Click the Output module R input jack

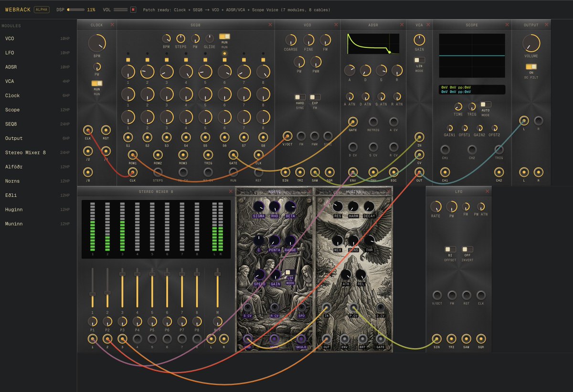tap(538, 120)
